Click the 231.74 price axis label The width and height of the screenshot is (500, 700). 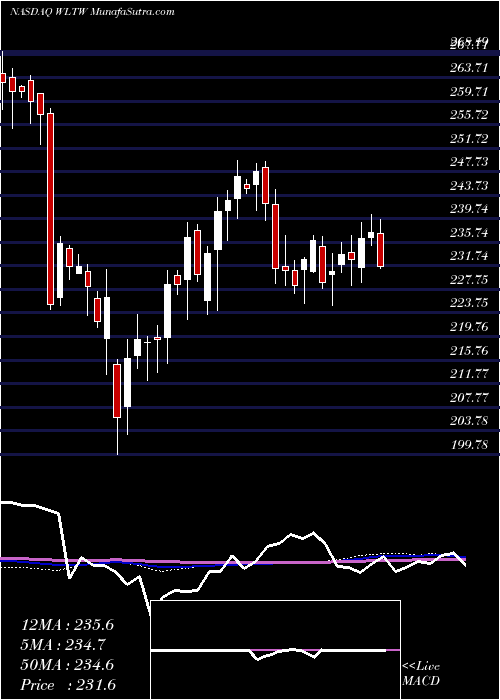pos(468,256)
